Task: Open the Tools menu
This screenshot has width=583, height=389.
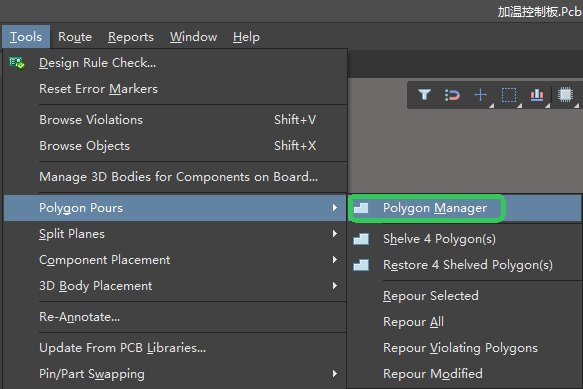Action: tap(26, 37)
